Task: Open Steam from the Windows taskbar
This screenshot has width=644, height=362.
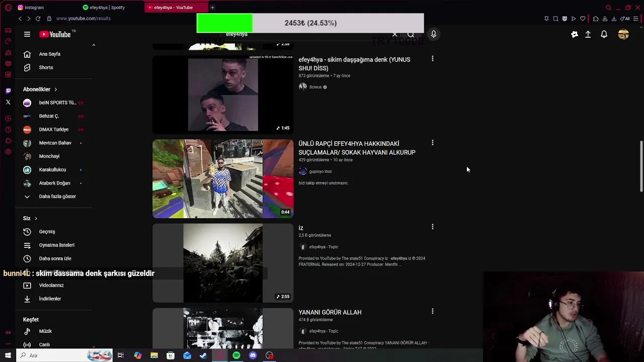Action: (203, 355)
